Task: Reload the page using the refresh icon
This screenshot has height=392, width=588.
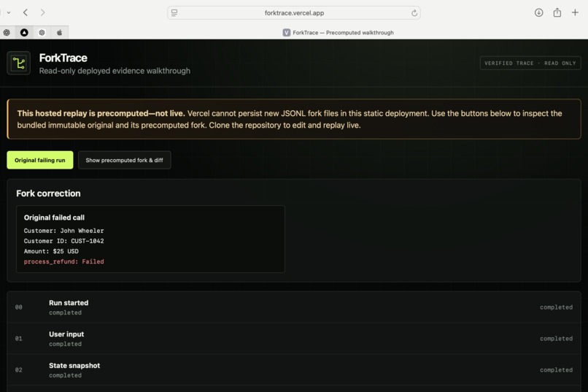Action: (414, 13)
